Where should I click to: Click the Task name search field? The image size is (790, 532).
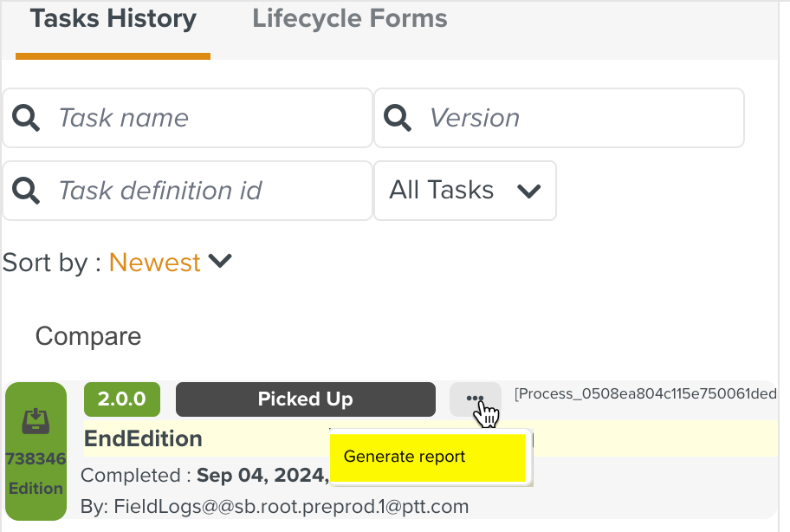point(208,118)
